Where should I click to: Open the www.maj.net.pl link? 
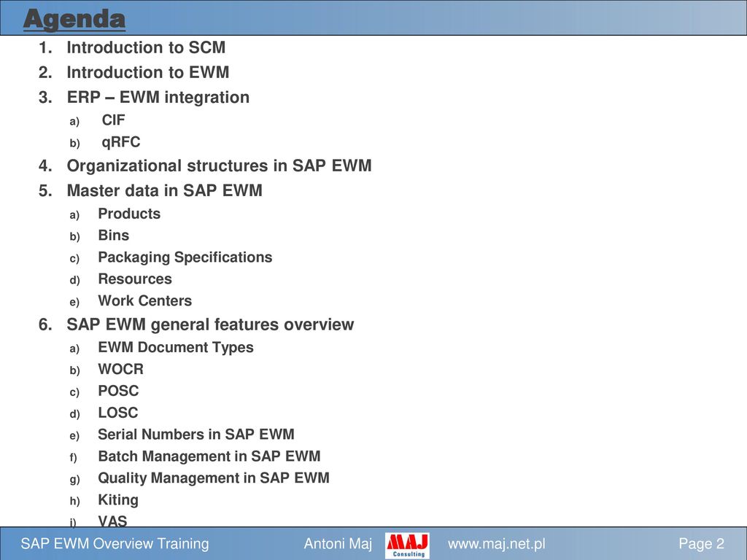coord(496,544)
